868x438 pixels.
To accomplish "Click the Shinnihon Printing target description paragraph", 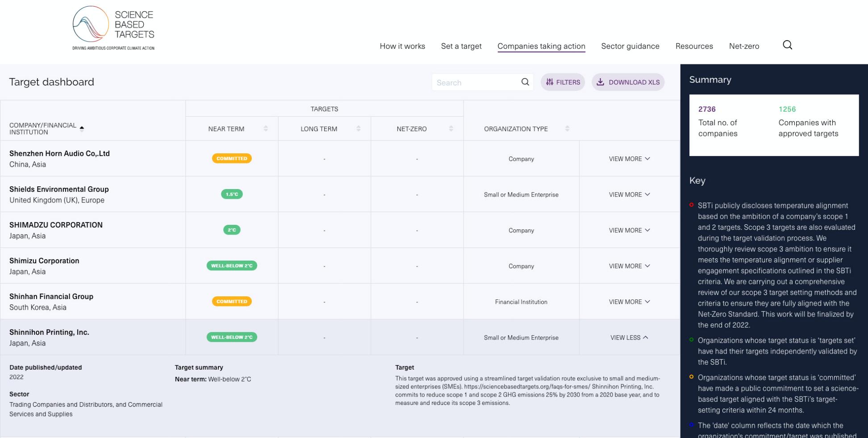I will (x=528, y=391).
